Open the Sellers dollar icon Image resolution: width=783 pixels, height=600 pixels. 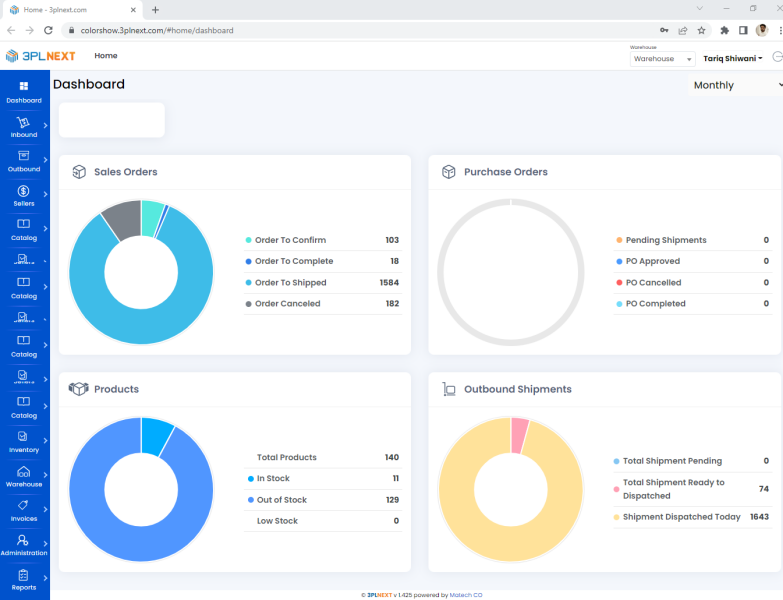[23, 191]
